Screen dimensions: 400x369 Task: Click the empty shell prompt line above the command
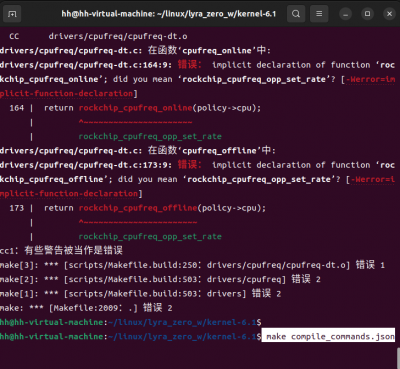(131, 322)
